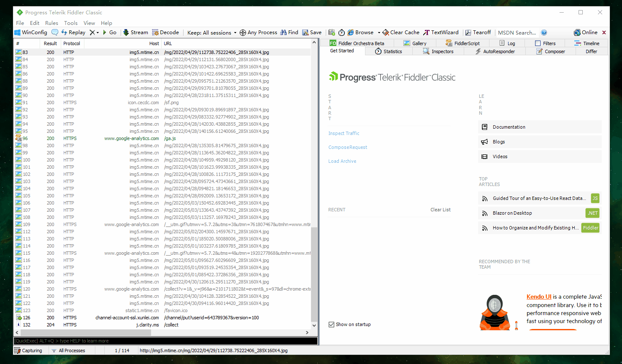
Task: Click the Load Archive link
Action: pos(342,161)
